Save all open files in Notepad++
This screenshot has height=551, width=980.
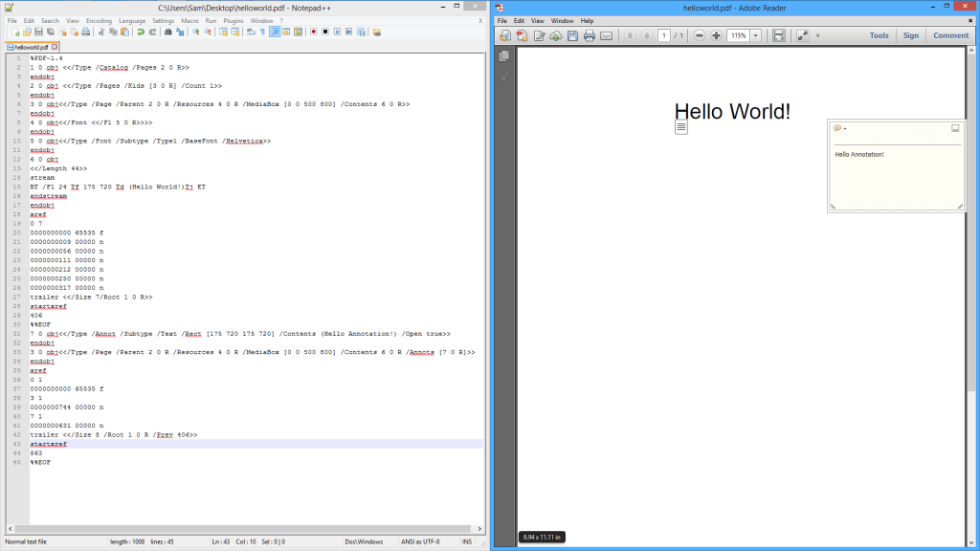pyautogui.click(x=50, y=33)
